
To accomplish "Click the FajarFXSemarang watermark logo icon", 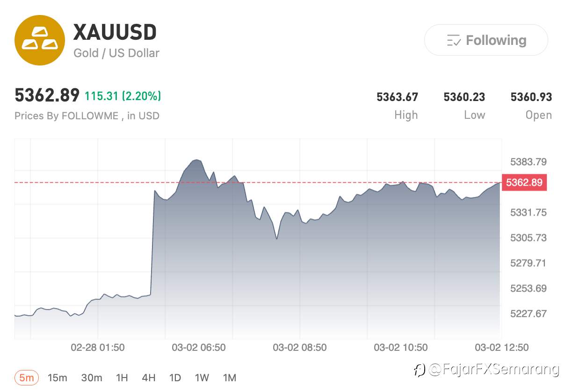I will 419,370.
